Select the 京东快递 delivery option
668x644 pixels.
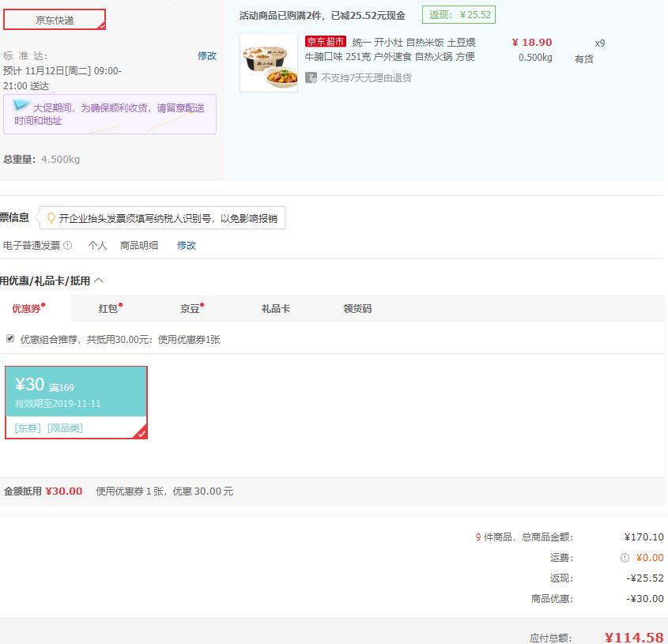pos(55,20)
